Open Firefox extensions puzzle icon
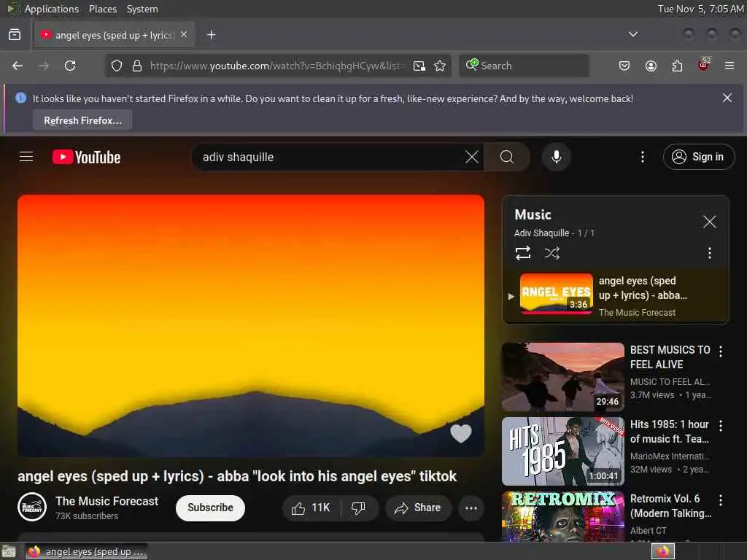747x560 pixels. click(x=677, y=66)
